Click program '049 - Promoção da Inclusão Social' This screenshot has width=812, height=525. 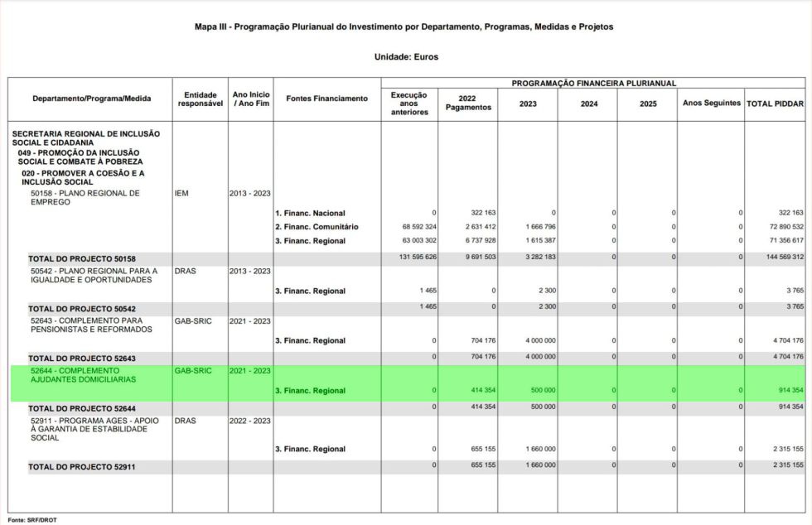[x=79, y=157]
